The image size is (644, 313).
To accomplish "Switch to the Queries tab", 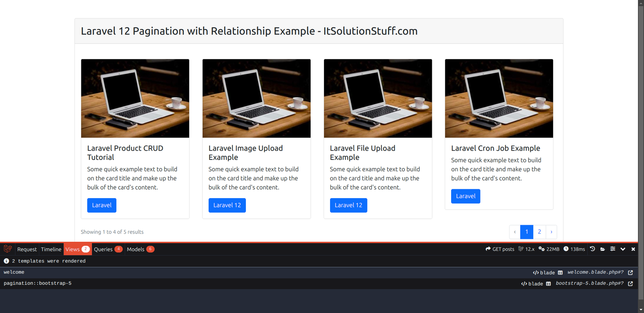I will click(x=108, y=249).
